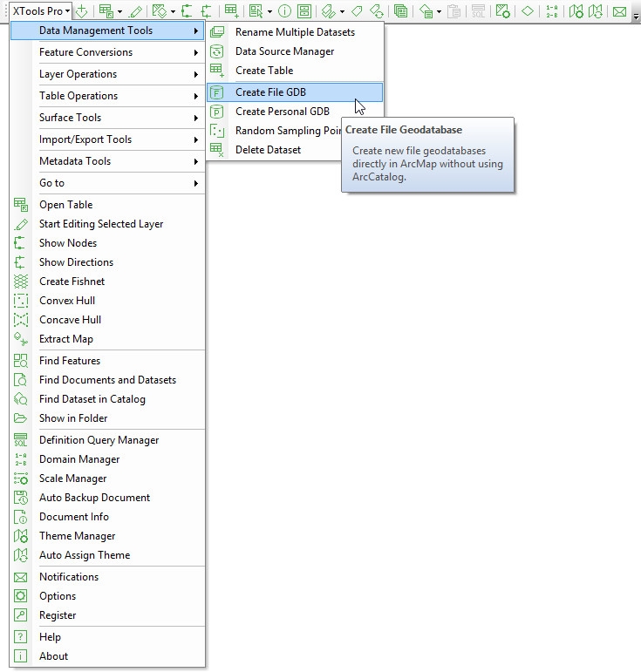Click the stacked-pages copy toolbar icon
Image resolution: width=641 pixels, height=672 pixels.
[400, 11]
